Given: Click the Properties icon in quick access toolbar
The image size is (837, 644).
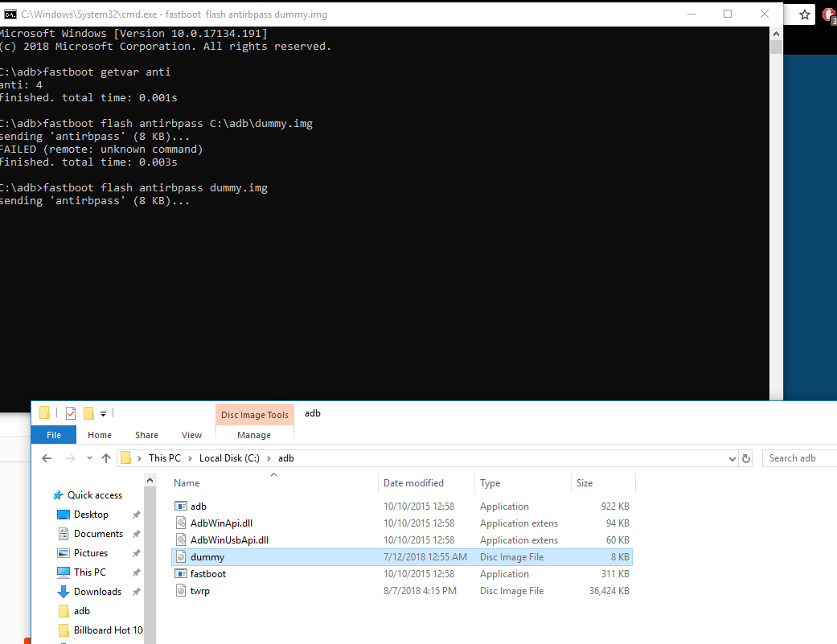Looking at the screenshot, I should (71, 413).
